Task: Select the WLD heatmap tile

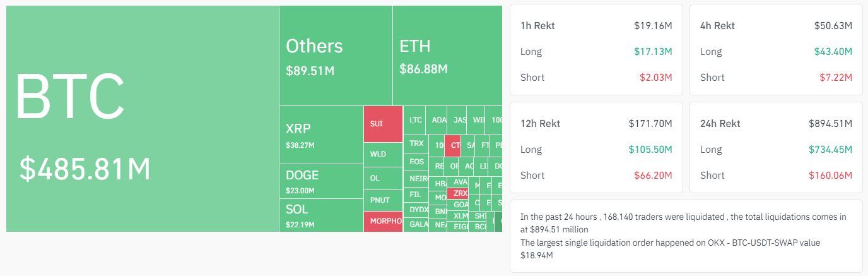Action: [x=383, y=154]
